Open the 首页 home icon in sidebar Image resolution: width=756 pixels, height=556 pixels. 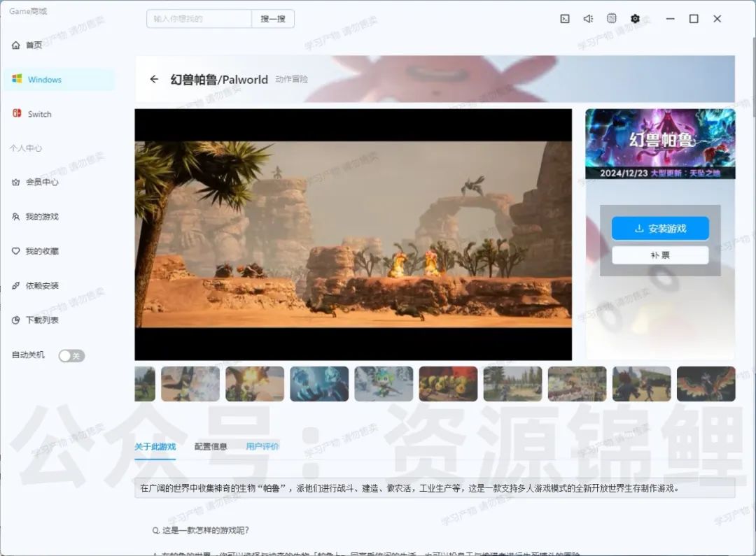pos(16,45)
